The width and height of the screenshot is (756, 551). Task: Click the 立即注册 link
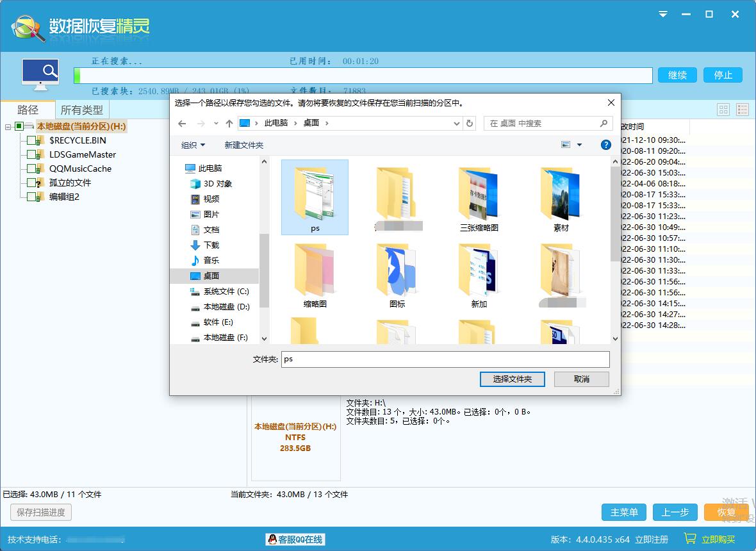tap(652, 539)
